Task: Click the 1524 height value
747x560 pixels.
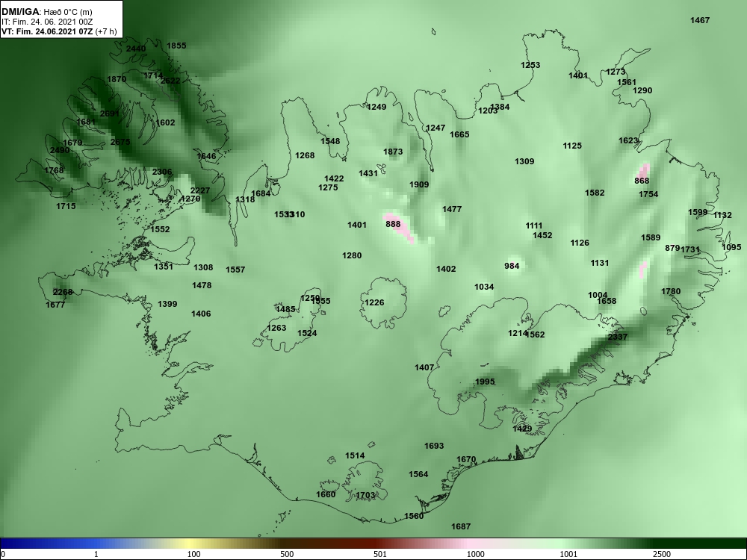Action: [x=307, y=333]
